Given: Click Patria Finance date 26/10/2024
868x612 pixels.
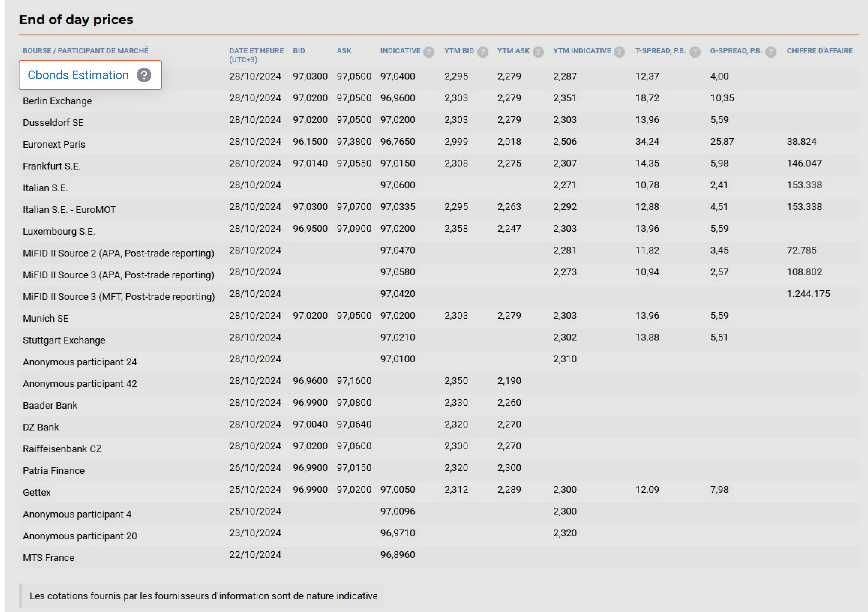Looking at the screenshot, I should 255,468.
